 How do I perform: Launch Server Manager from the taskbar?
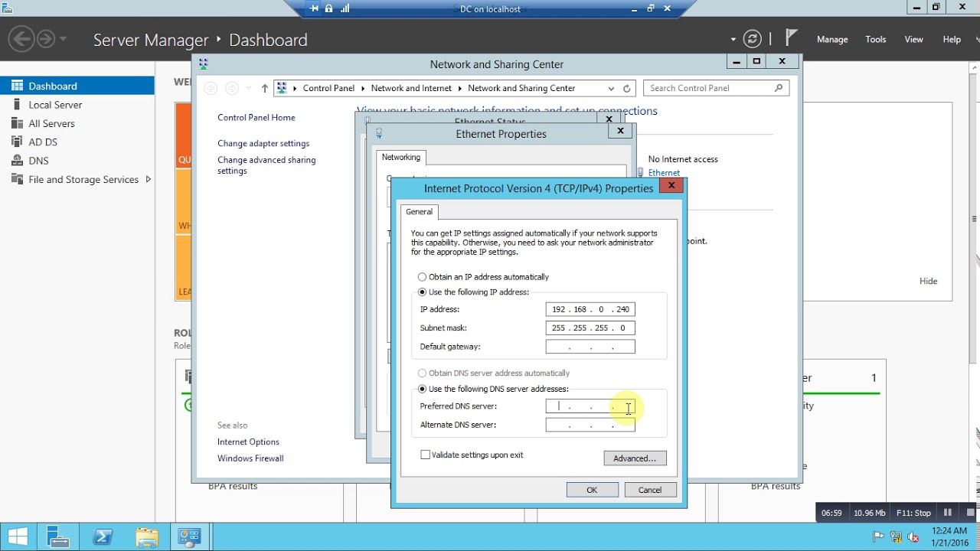60,537
